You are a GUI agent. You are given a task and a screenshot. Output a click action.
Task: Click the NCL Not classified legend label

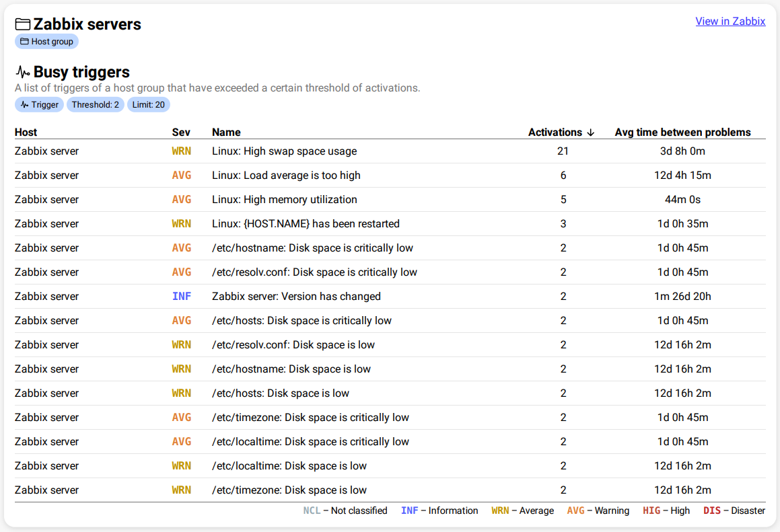pos(345,510)
